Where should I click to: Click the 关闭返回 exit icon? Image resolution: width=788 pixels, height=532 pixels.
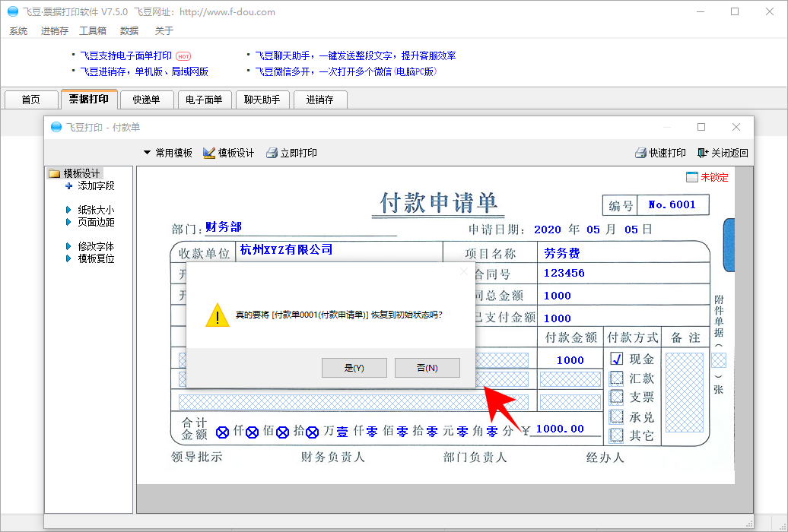pyautogui.click(x=703, y=153)
